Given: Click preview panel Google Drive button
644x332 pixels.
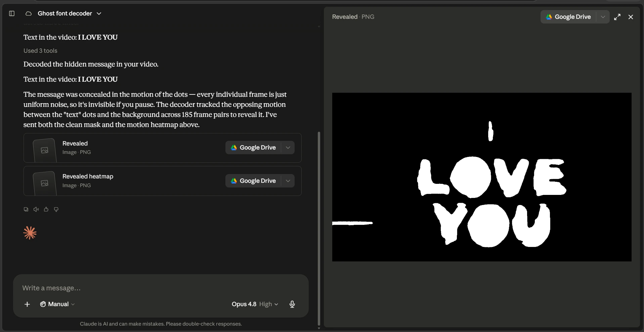Looking at the screenshot, I should (x=568, y=17).
